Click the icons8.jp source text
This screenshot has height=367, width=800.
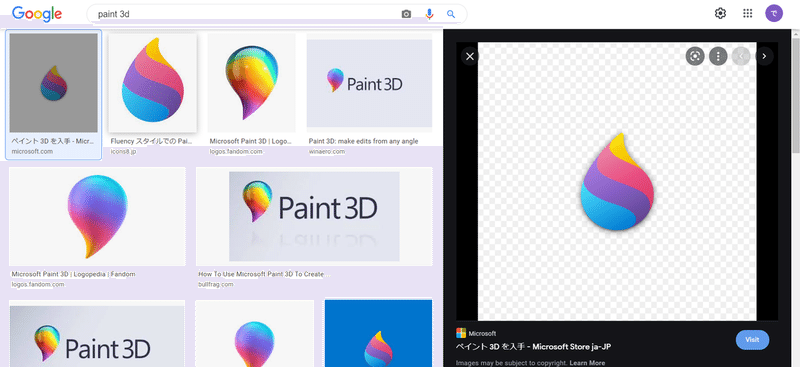point(123,152)
